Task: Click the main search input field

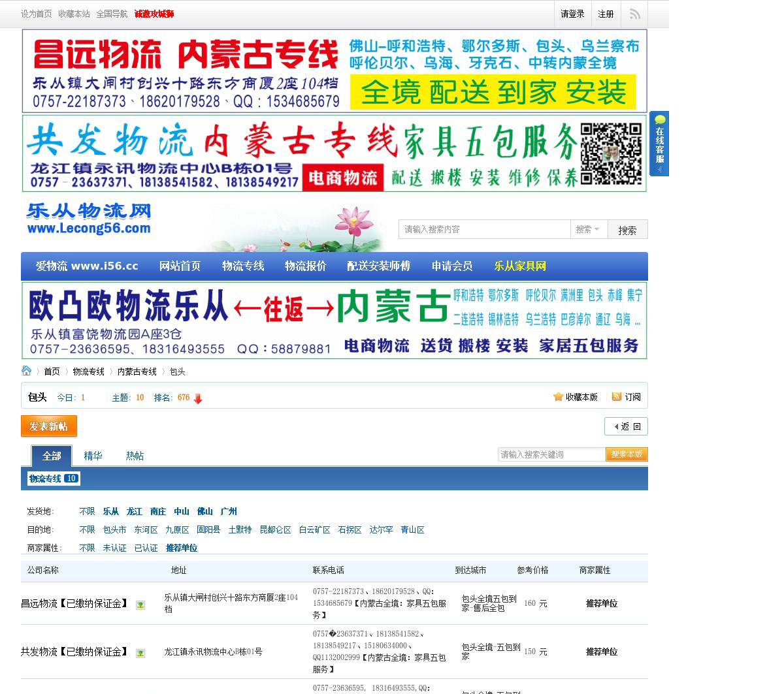Action: 483,229
